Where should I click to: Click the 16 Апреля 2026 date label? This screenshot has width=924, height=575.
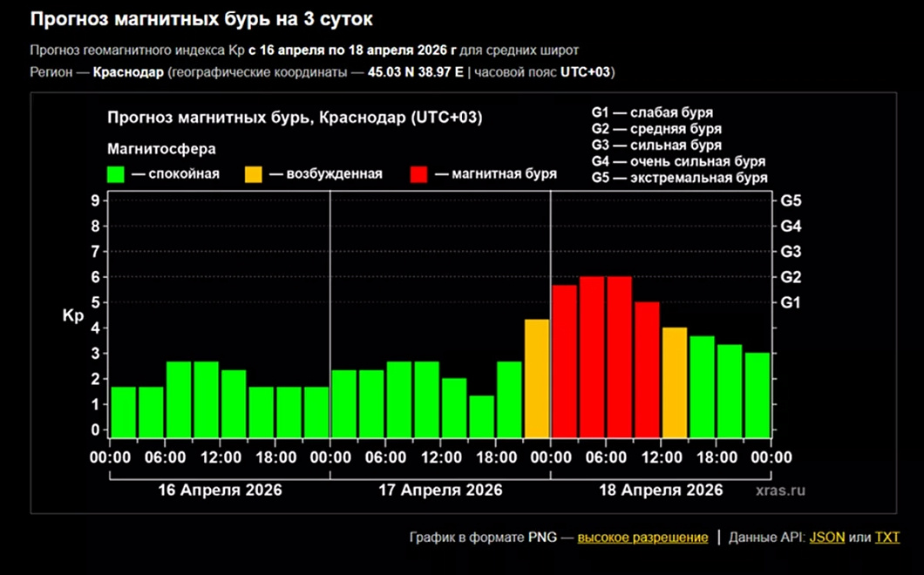[x=220, y=490]
